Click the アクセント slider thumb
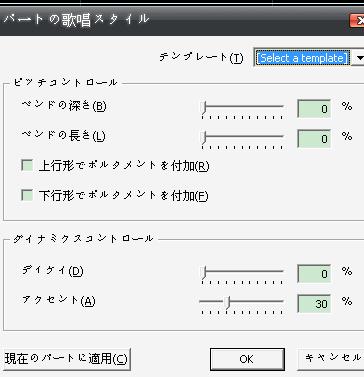This screenshot has width=364, height=377. [x=228, y=302]
